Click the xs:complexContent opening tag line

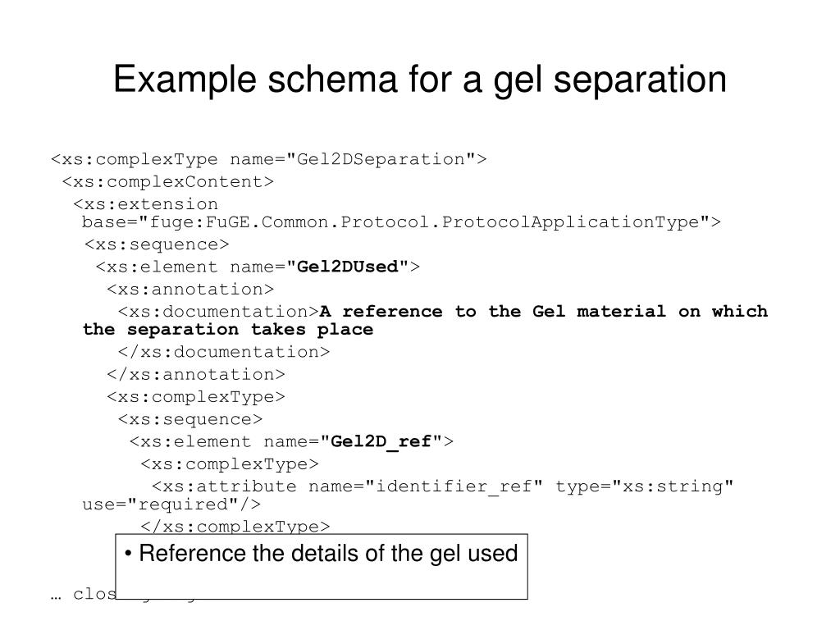click(167, 181)
